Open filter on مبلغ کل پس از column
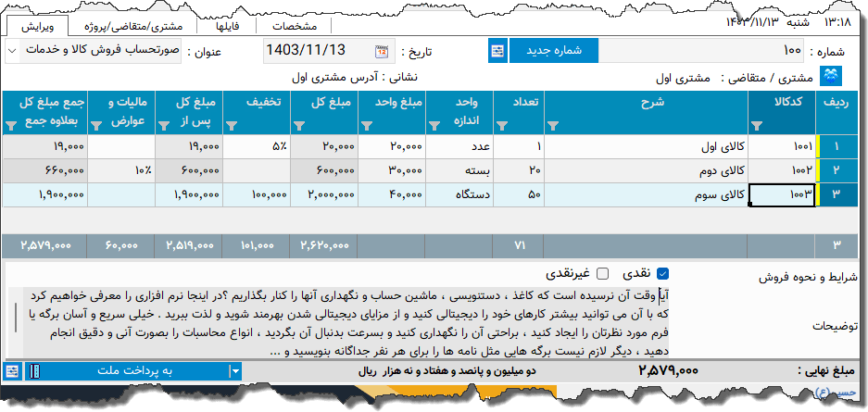The width and height of the screenshot is (868, 412). tap(164, 127)
